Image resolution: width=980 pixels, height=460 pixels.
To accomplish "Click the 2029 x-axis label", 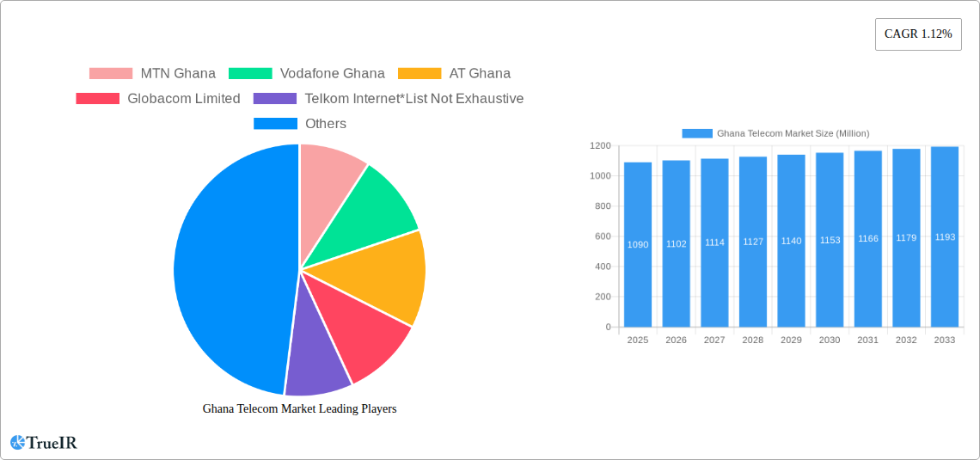I will coord(791,340).
